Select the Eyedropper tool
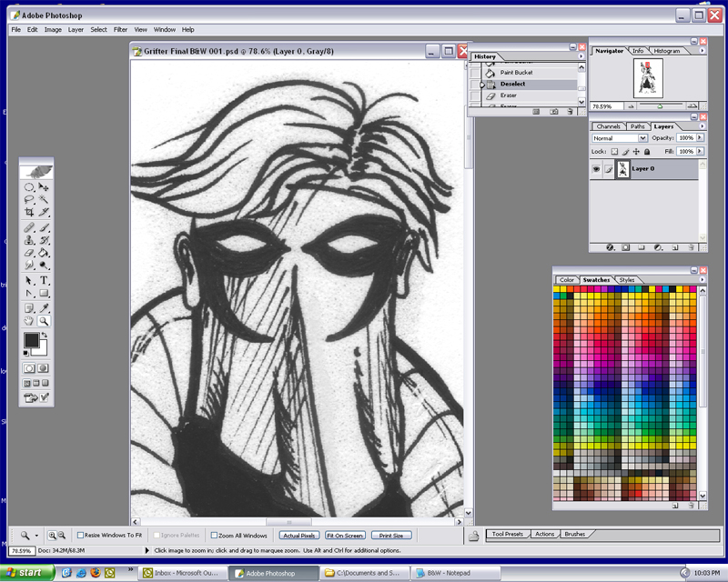The width and height of the screenshot is (728, 582). coord(44,308)
